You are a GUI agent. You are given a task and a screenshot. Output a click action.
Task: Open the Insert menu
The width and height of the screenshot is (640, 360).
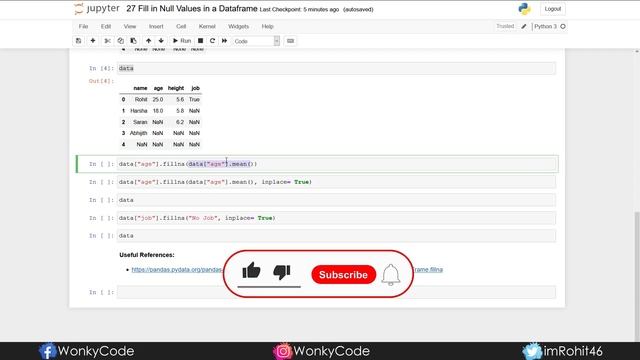tap(156, 27)
